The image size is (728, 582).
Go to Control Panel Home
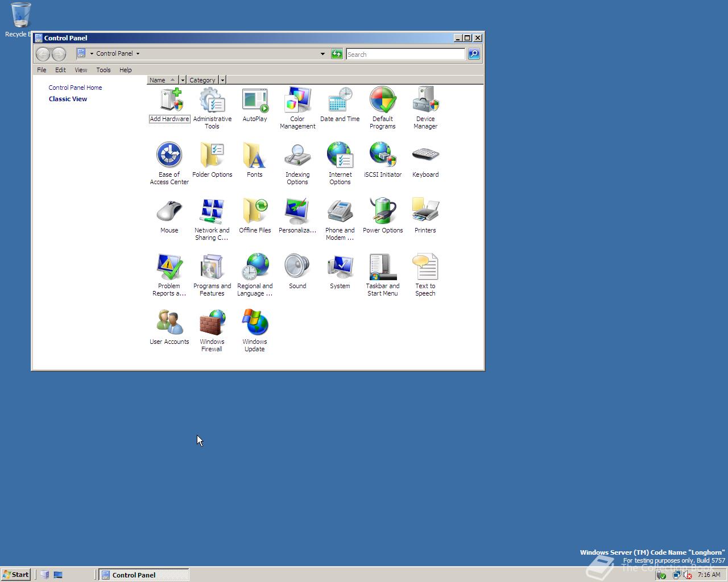pyautogui.click(x=75, y=88)
